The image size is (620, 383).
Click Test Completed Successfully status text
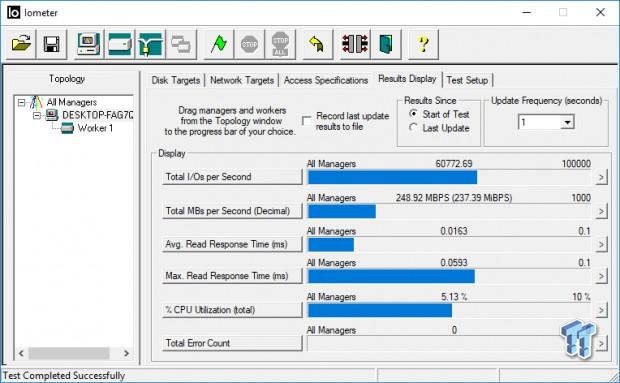(x=64, y=375)
